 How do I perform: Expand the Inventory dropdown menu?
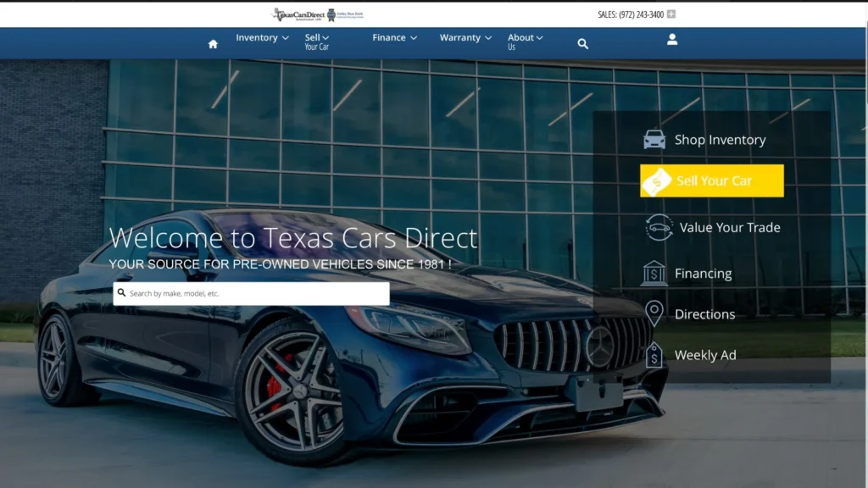click(263, 37)
